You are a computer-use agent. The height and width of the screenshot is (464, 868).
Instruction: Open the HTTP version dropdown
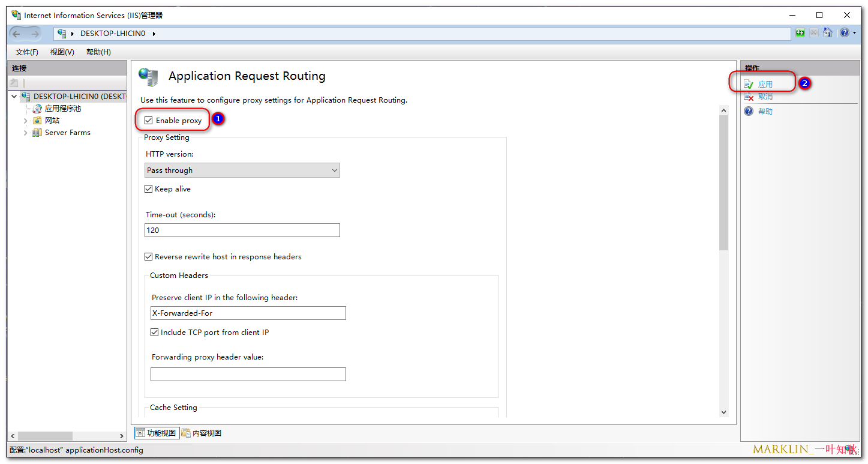coord(242,170)
